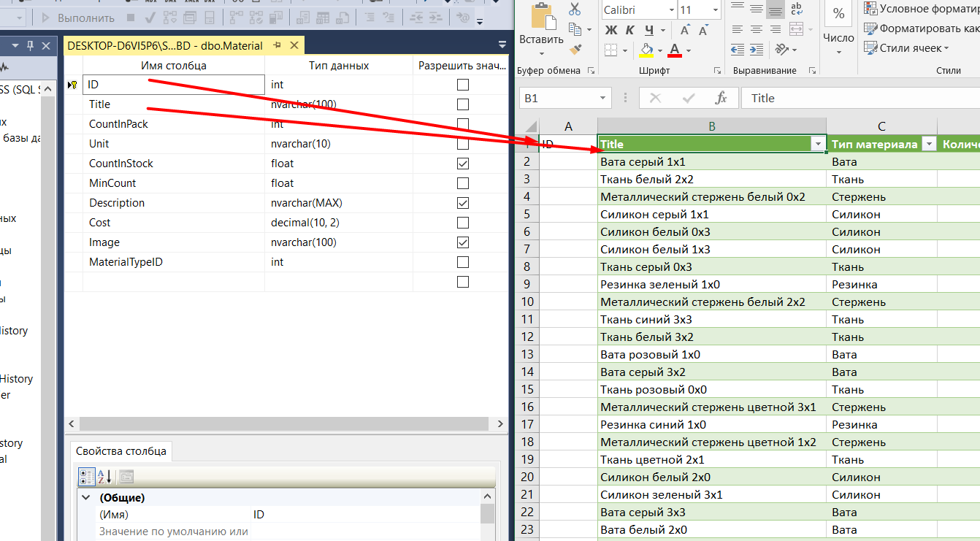Toggle Italic (К) formatting in Excel

coord(630,30)
